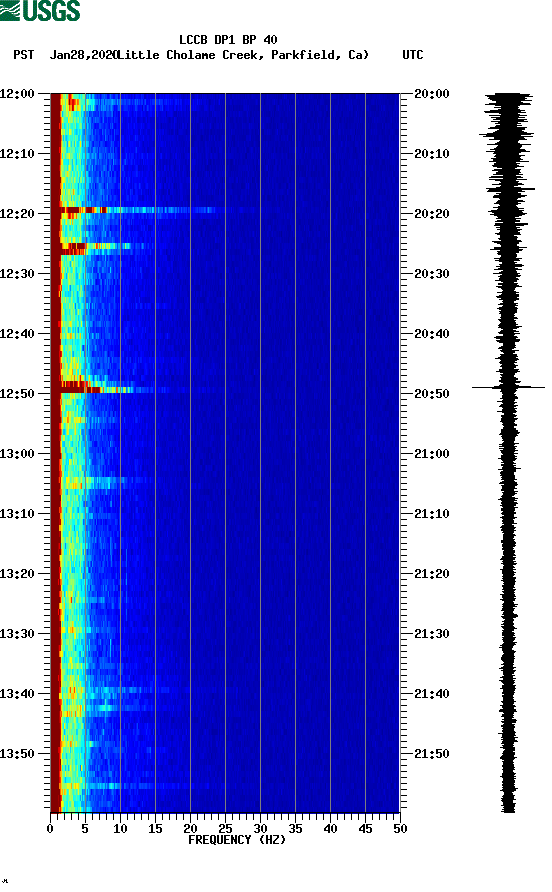The width and height of the screenshot is (552, 892).
Task: Click the '21:10' UTC time label
Action: click(431, 514)
